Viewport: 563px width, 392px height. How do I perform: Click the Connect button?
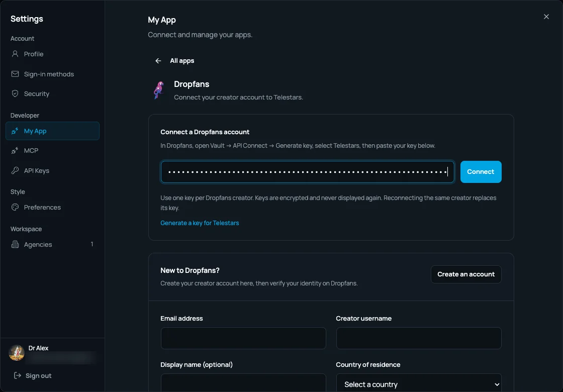(x=481, y=171)
